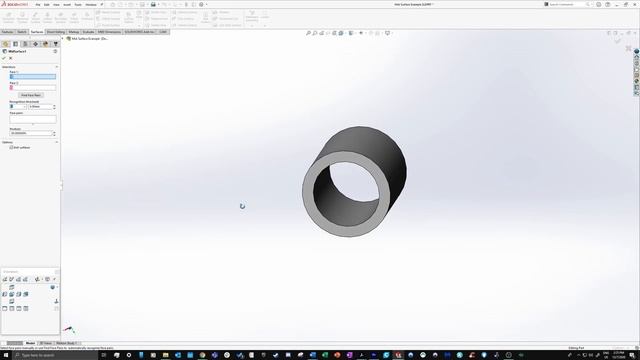Switch to the ConfigurationManager tab icon
640x360 pixels.
[25, 44]
